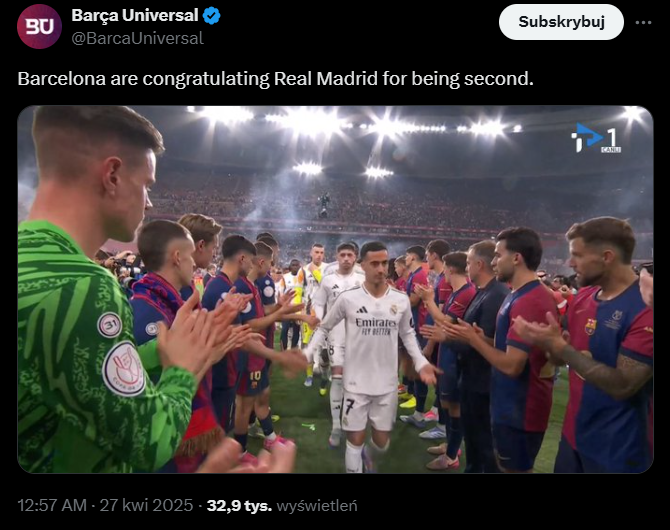Click the stadium floodlights at the photo's top

click(310, 123)
